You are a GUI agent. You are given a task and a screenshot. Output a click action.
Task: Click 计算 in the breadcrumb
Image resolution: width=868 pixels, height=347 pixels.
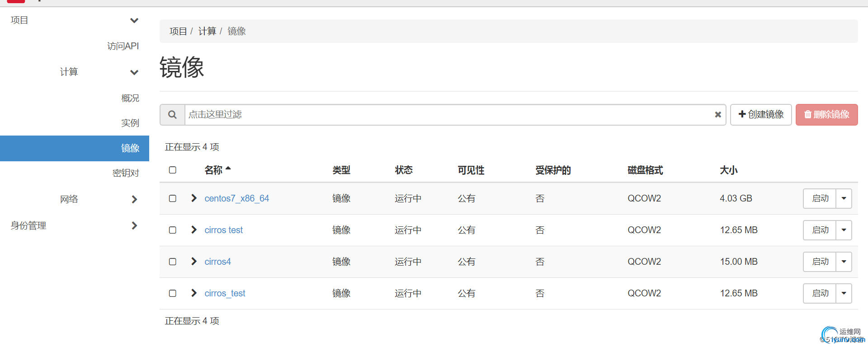click(x=207, y=31)
